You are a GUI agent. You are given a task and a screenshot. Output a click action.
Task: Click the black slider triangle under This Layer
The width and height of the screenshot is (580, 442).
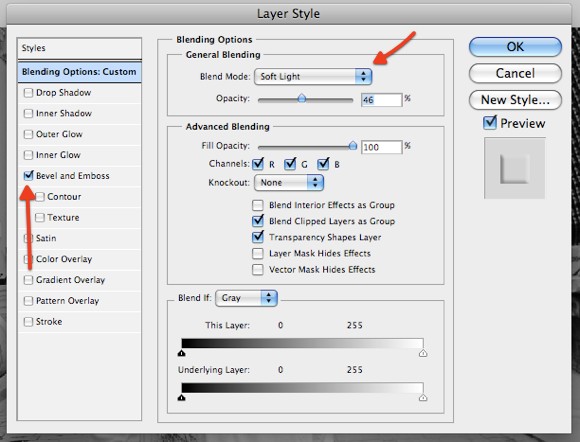click(181, 353)
